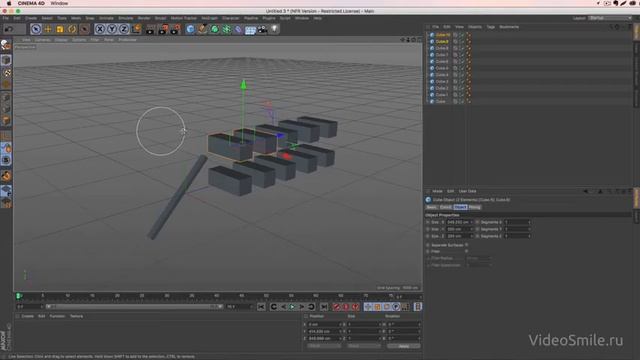Screen dimensions: 640x360
Task: Switch to Coord. tab in Attributes
Action: pyautogui.click(x=446, y=207)
